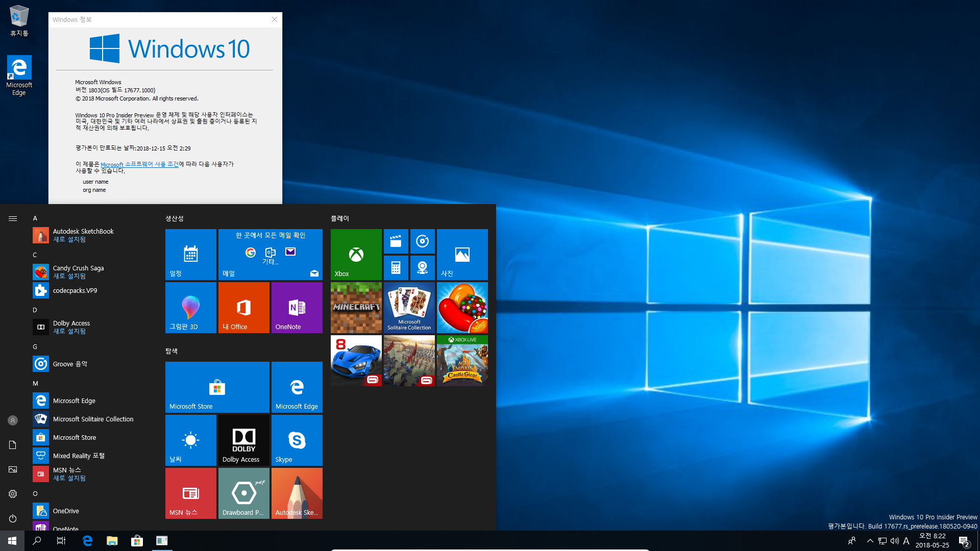Click the taskbar clock 오전 8:22
Viewport: 980px width, 551px height.
[933, 536]
